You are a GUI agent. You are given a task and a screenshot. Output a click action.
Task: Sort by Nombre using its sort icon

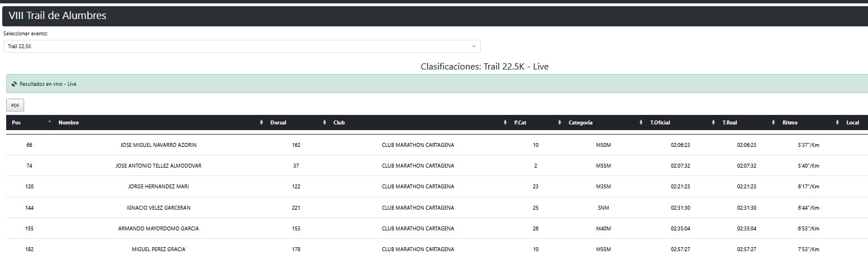[261, 123]
